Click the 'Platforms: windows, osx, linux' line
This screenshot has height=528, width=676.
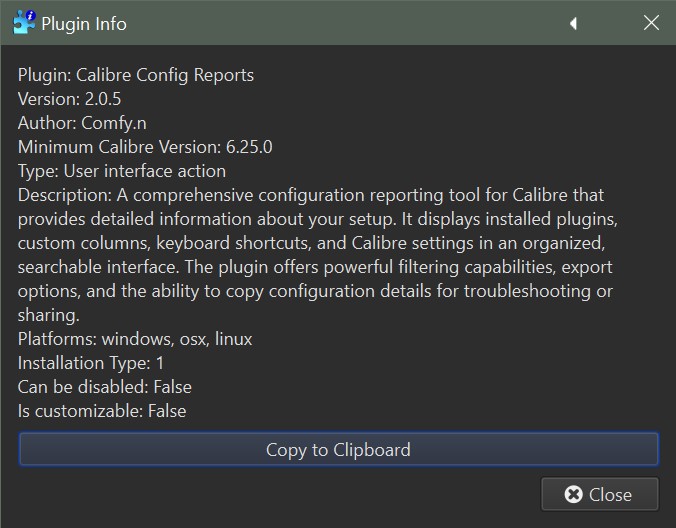tap(135, 339)
